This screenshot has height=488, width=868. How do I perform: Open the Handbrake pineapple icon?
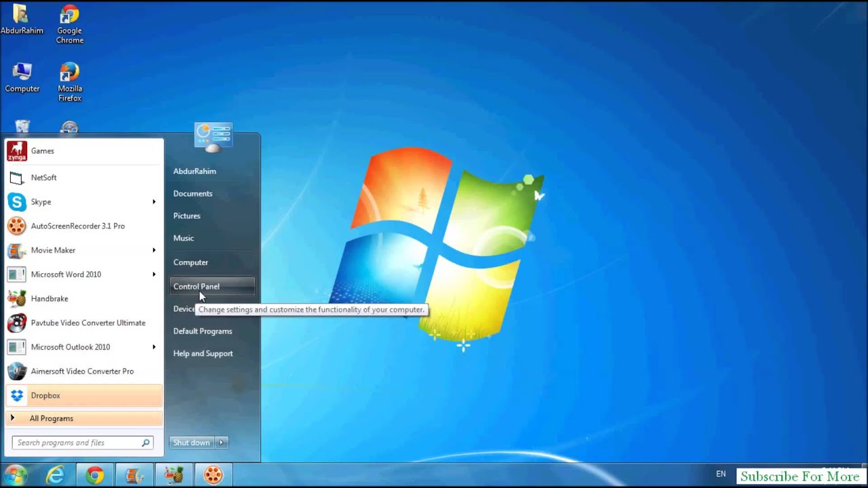point(17,299)
